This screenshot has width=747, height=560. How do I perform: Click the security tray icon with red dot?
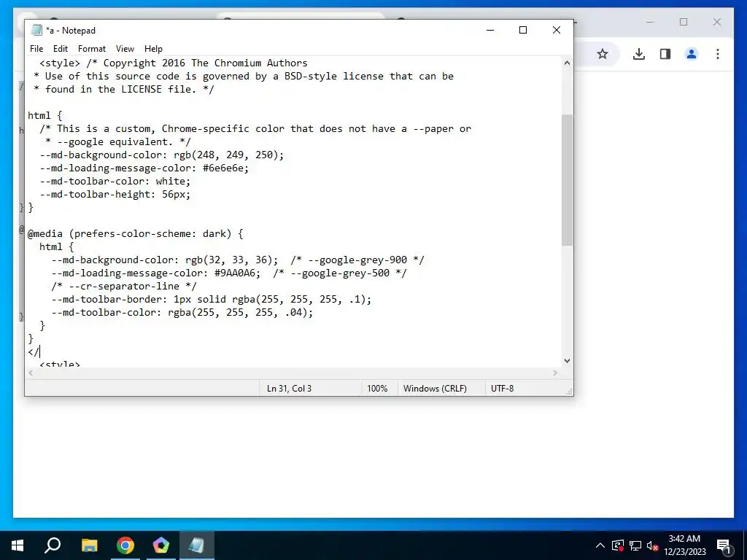click(618, 545)
